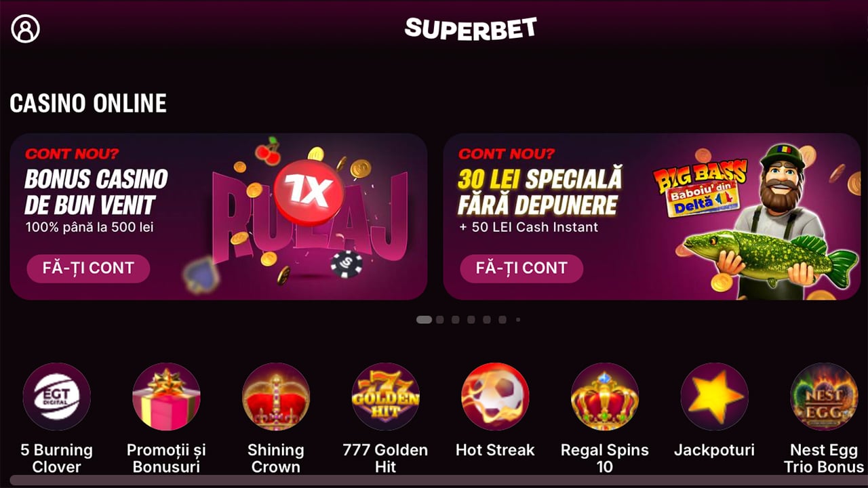Screen dimensions: 868x488
Task: Open the Jackpoturi star icon
Action: point(715,396)
